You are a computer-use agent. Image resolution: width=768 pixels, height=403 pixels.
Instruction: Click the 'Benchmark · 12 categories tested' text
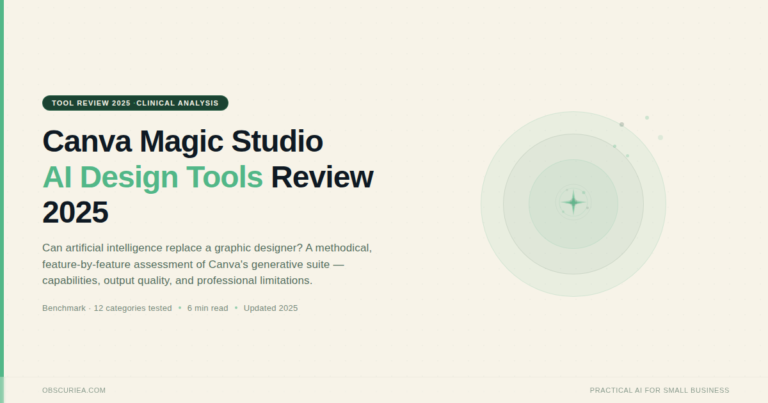coord(107,308)
